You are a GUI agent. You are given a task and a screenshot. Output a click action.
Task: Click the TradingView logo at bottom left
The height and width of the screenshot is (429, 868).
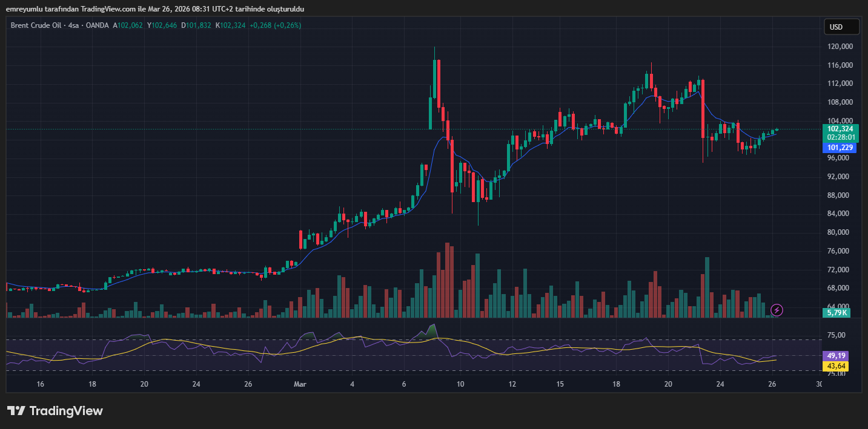(x=55, y=411)
